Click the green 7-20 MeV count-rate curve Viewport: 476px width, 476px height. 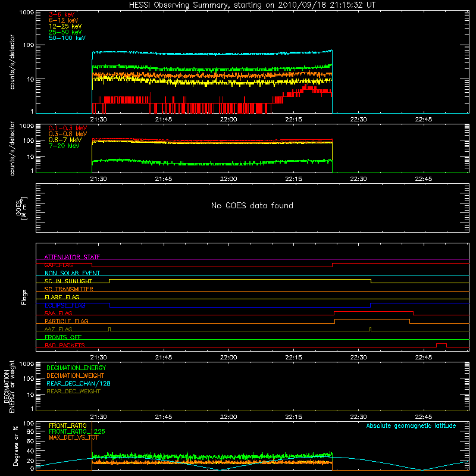point(212,163)
